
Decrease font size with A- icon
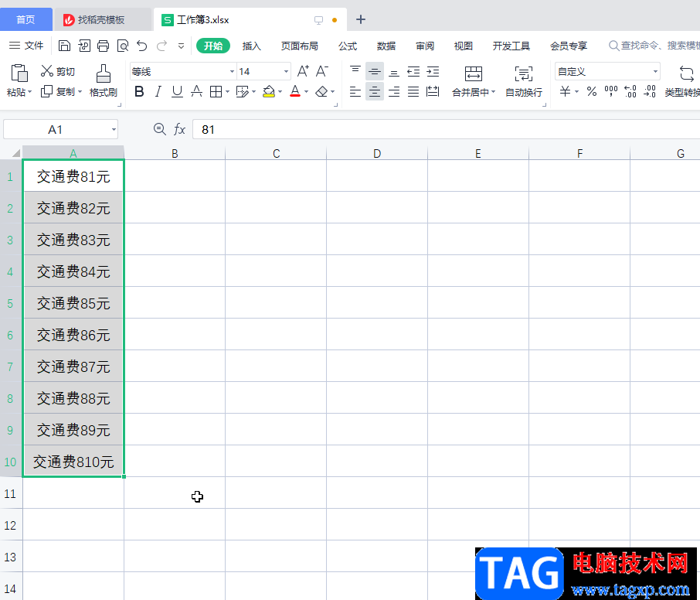[322, 71]
